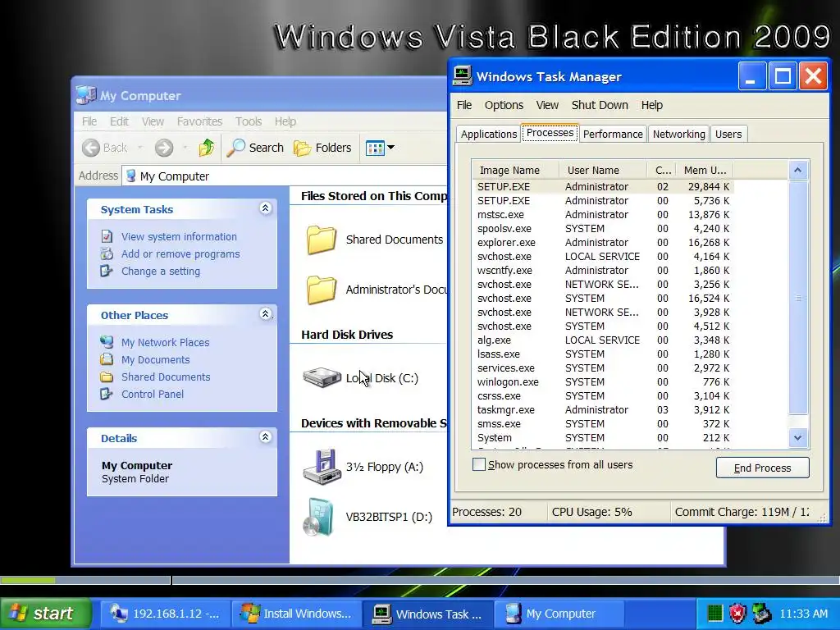Screen dimensions: 840x630
Task: Collapse the System Tasks panel
Action: (265, 208)
